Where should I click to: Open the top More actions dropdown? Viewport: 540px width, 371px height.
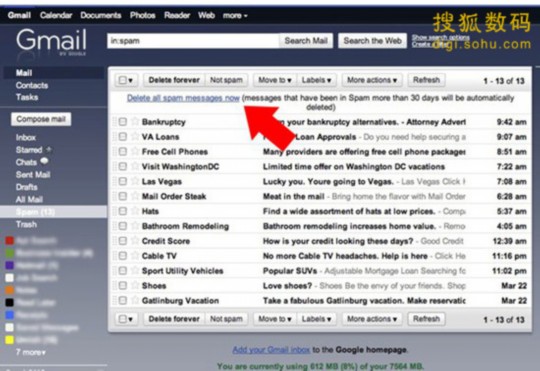point(372,80)
